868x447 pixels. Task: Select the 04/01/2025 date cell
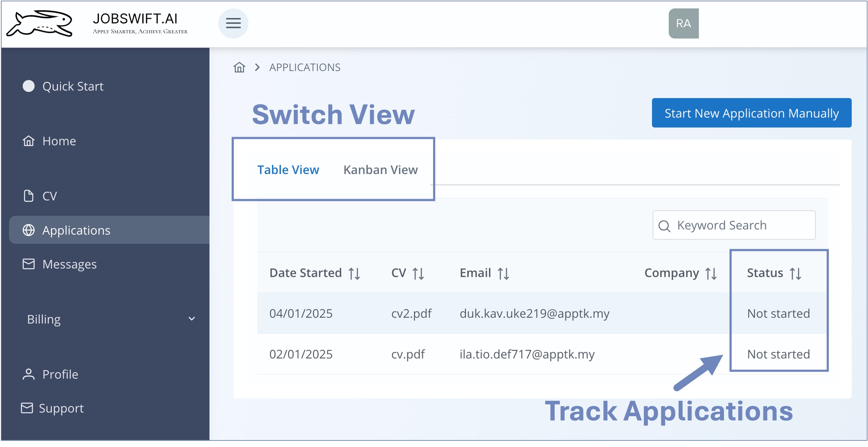(x=301, y=314)
